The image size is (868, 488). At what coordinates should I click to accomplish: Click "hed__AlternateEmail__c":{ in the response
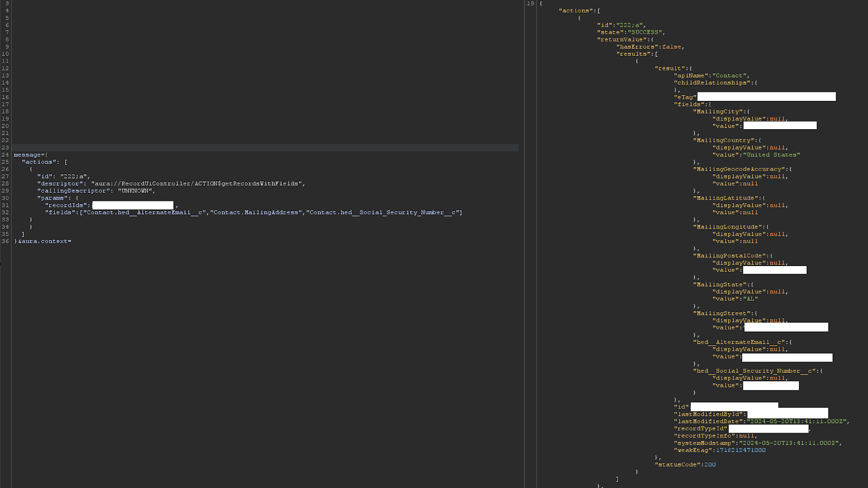[x=743, y=342]
